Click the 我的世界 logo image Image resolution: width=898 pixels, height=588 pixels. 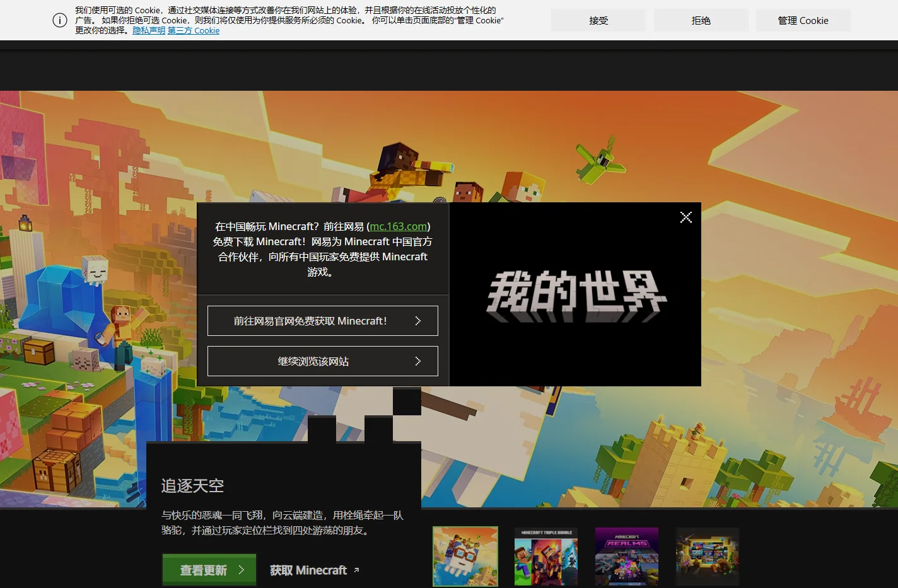click(x=576, y=296)
